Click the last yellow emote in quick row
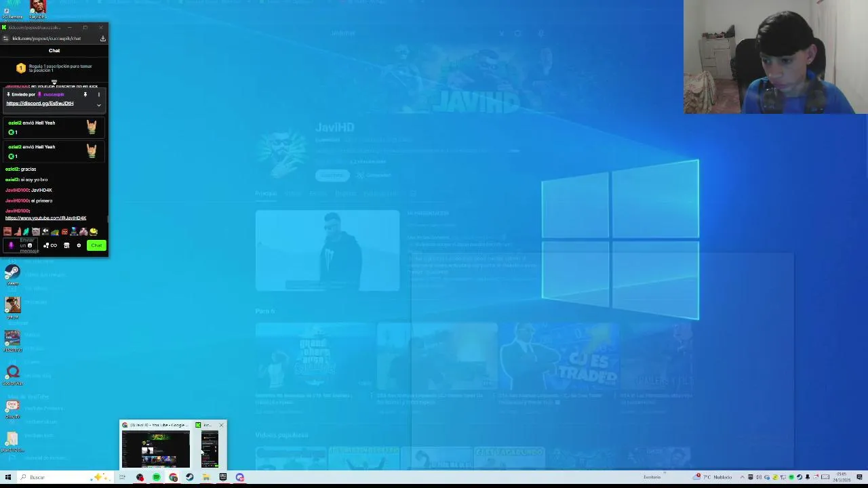 tap(94, 231)
